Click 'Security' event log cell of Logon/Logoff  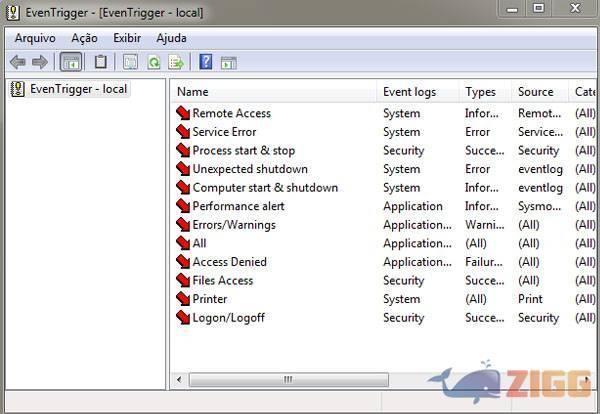(x=404, y=318)
